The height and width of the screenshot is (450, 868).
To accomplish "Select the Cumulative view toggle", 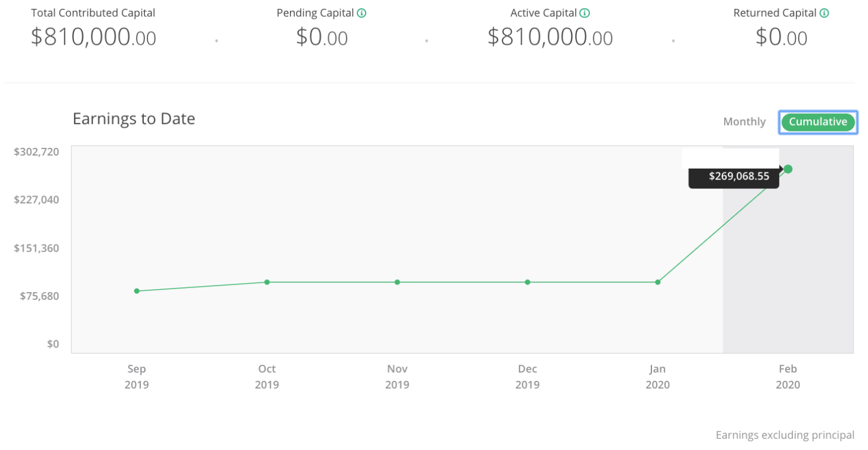I will click(x=818, y=122).
